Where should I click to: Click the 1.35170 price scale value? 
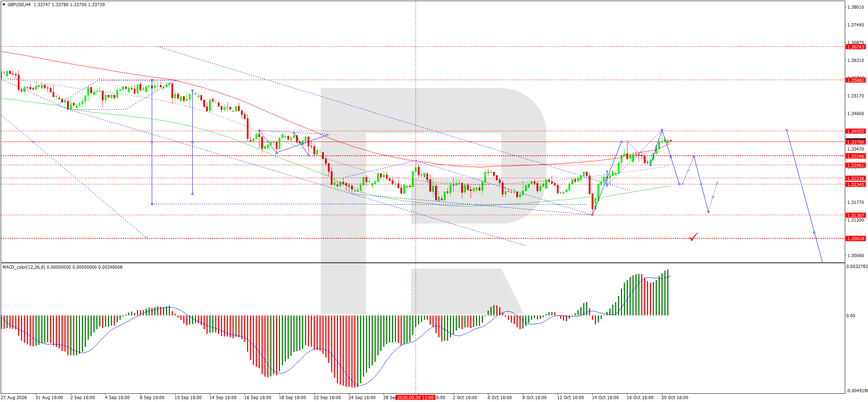point(855,96)
